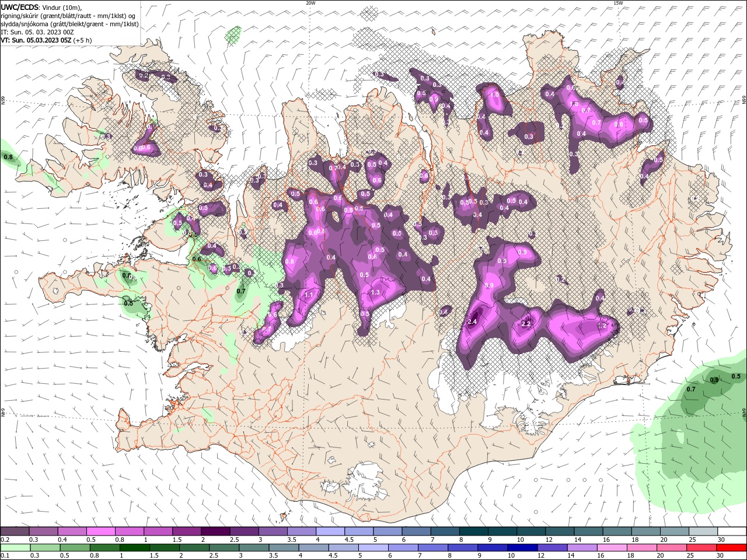Click the dark teal 8–9 swatch in the upper legend
747x560 pixels.
(474, 531)
